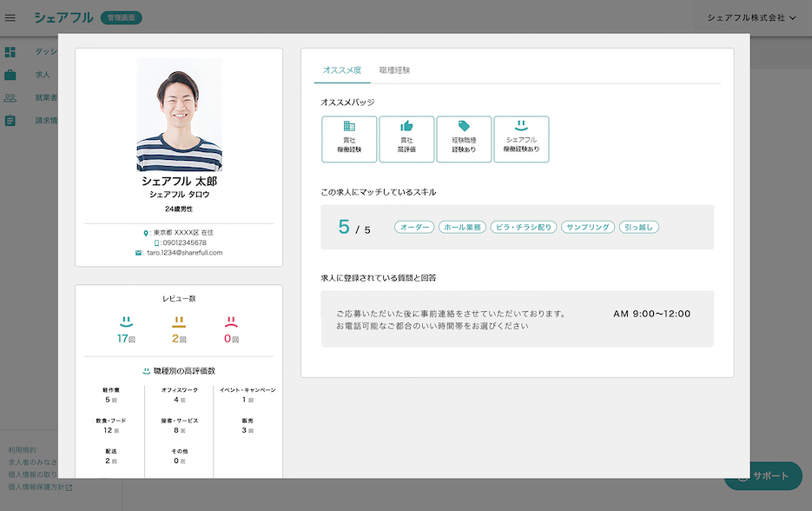The height and width of the screenshot is (511, 812).
Task: Click the イベント・キャンペーン rating count
Action: [248, 400]
